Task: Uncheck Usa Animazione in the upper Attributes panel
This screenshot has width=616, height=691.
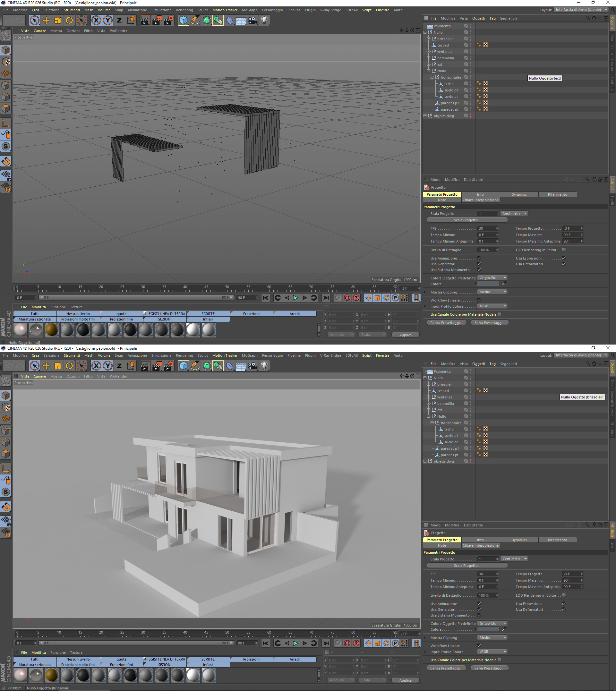Action: coord(479,258)
